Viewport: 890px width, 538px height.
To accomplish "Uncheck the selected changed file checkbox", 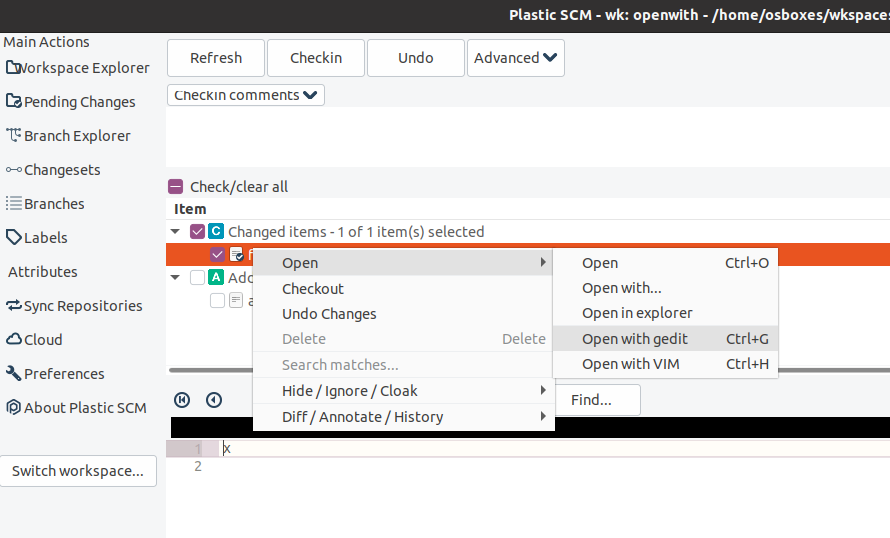I will [x=217, y=254].
